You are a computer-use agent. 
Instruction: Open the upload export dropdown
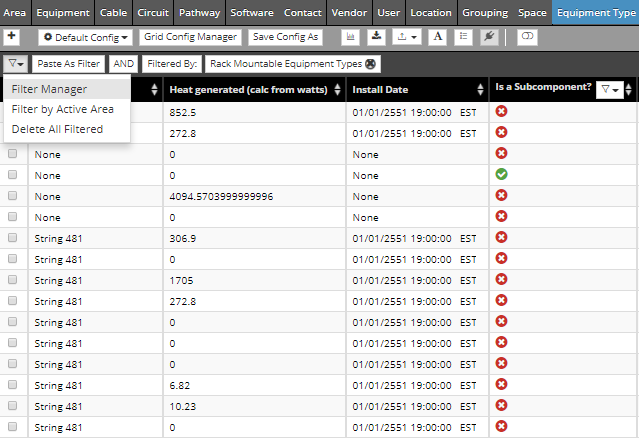coord(407,37)
